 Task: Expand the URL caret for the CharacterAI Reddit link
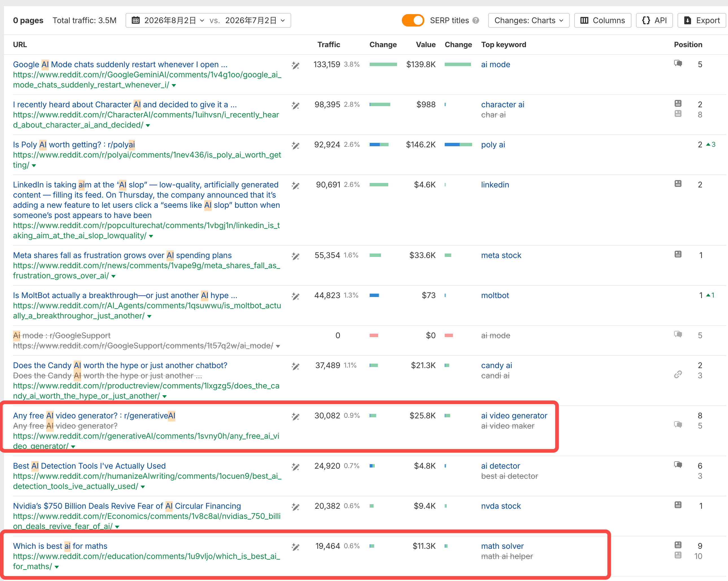point(148,126)
